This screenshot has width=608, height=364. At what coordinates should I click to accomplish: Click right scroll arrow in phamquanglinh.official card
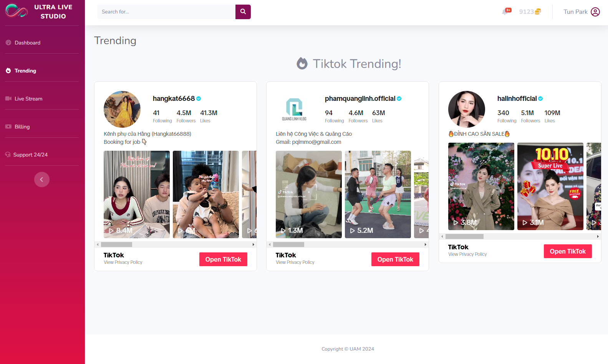[425, 244]
